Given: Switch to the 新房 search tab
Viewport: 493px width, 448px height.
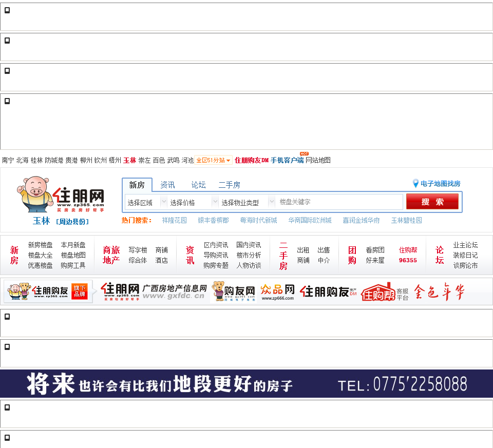Looking at the screenshot, I should 137,185.
